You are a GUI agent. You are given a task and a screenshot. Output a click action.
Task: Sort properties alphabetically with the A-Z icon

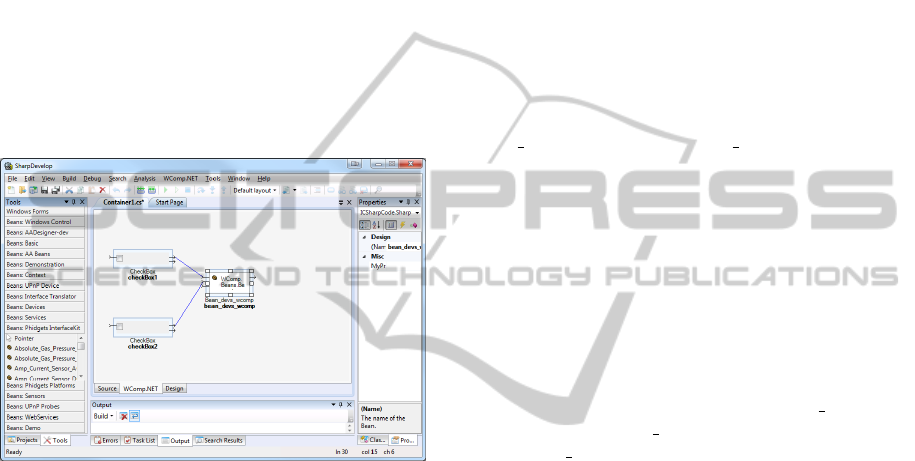374,224
